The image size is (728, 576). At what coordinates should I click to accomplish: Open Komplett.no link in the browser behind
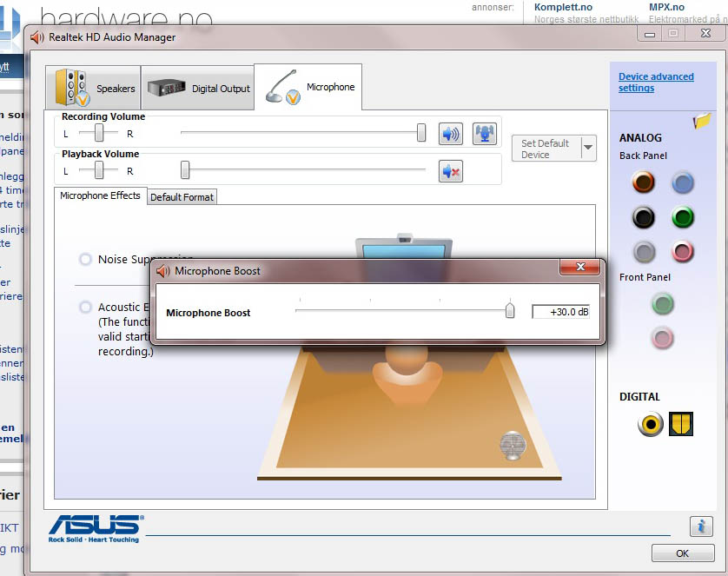tap(563, 7)
